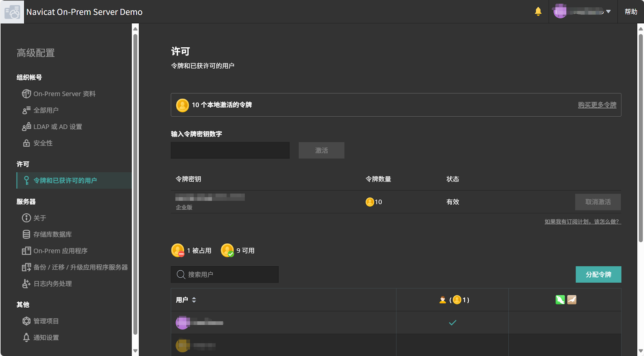
Task: Click the sidebar scrollbar thumb
Action: 135,184
